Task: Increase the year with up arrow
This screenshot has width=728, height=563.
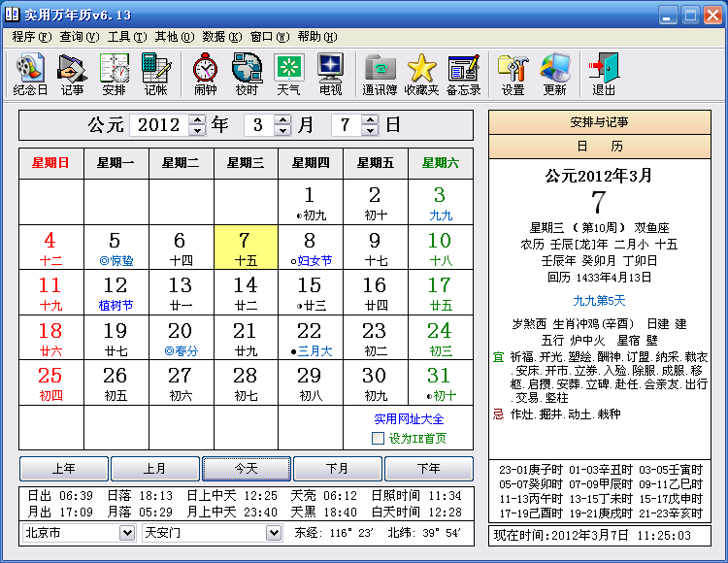Action: (197, 119)
